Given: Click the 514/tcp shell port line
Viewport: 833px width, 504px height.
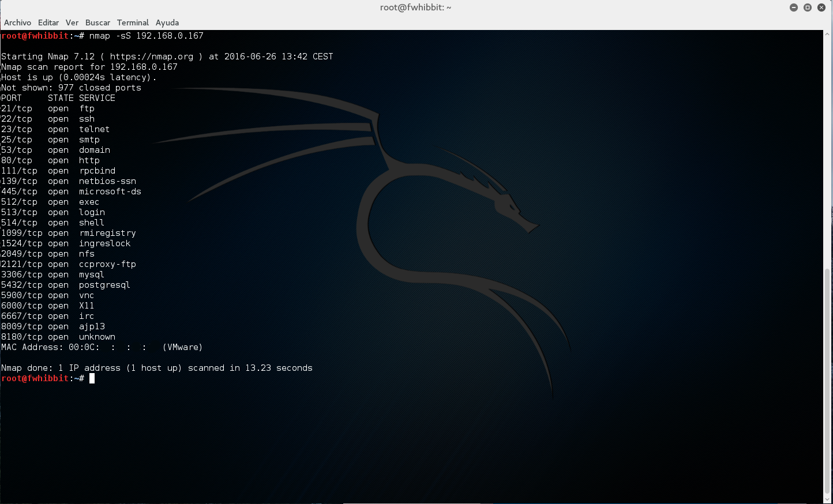Looking at the screenshot, I should pyautogui.click(x=52, y=223).
